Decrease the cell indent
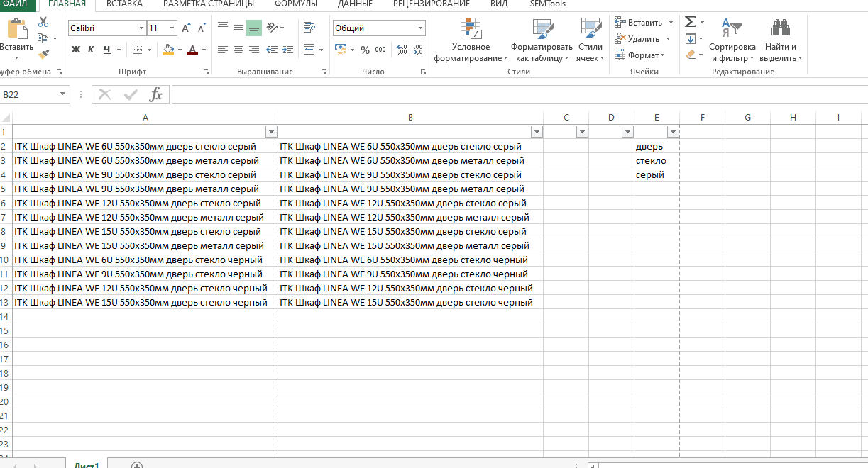 tap(273, 50)
